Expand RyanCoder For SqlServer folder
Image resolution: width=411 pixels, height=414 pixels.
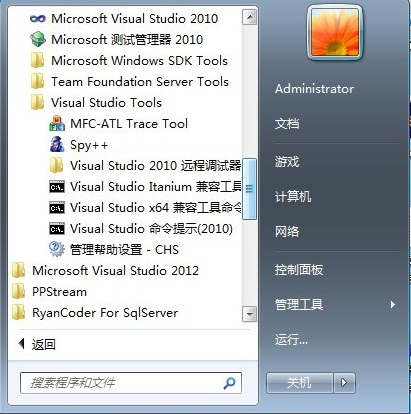tap(105, 313)
